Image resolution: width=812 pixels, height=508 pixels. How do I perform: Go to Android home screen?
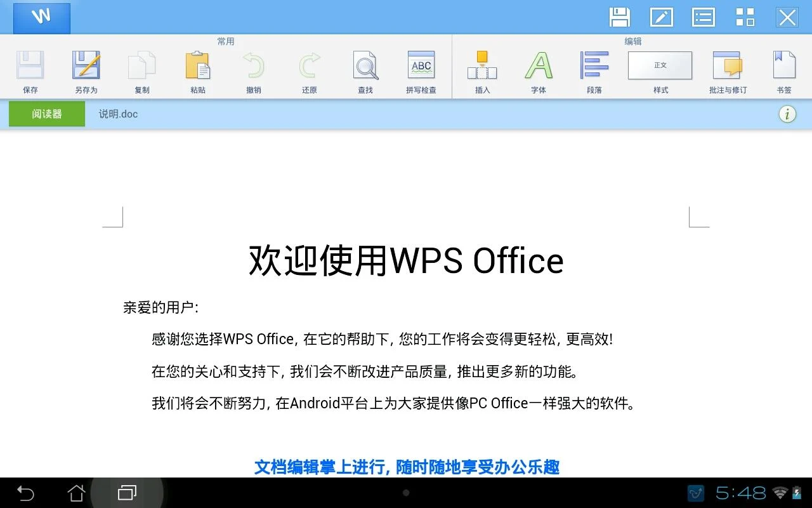click(76, 493)
